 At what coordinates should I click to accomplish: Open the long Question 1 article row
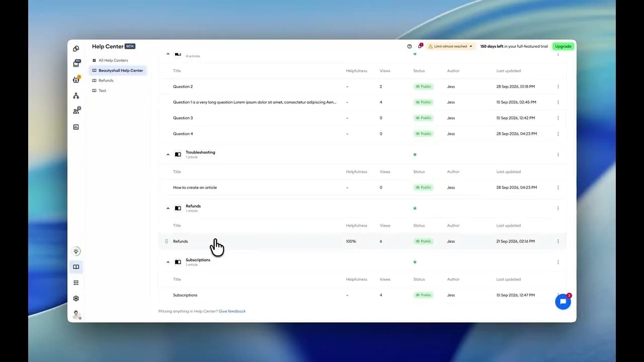click(x=362, y=102)
